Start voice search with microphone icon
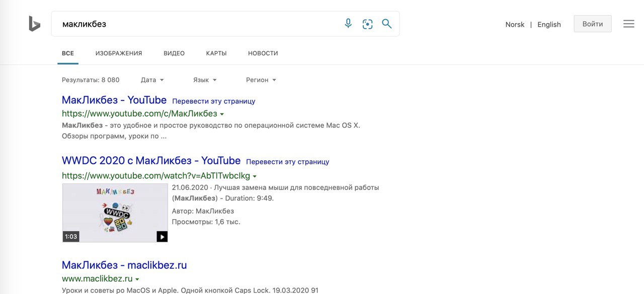Image resolution: width=644 pixels, height=294 pixels. [x=348, y=24]
